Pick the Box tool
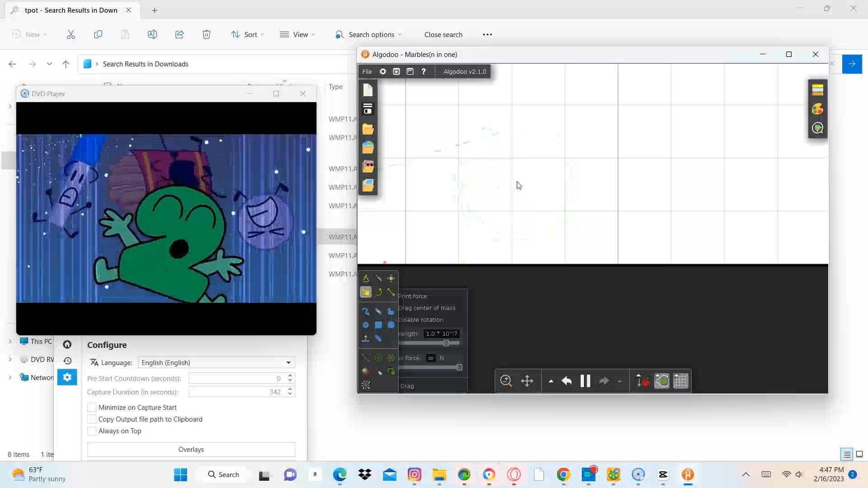Screen dimensions: 868x488 pos(378,325)
